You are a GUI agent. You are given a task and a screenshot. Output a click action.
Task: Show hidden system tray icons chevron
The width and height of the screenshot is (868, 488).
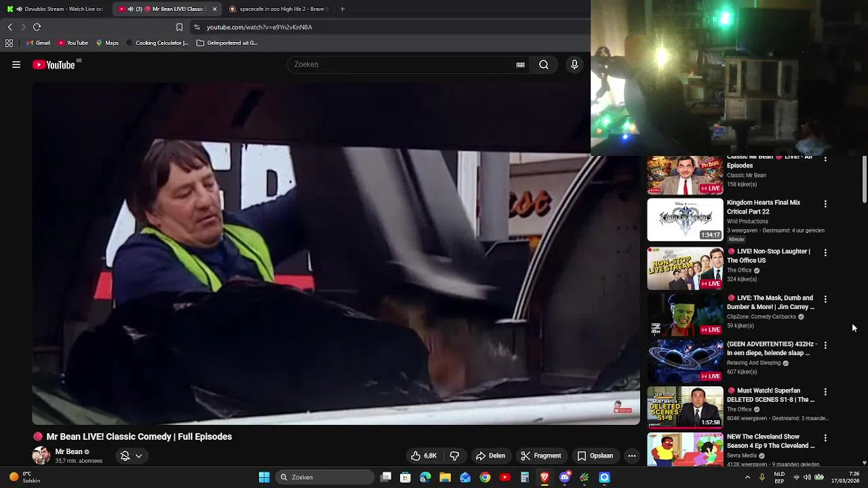click(747, 477)
